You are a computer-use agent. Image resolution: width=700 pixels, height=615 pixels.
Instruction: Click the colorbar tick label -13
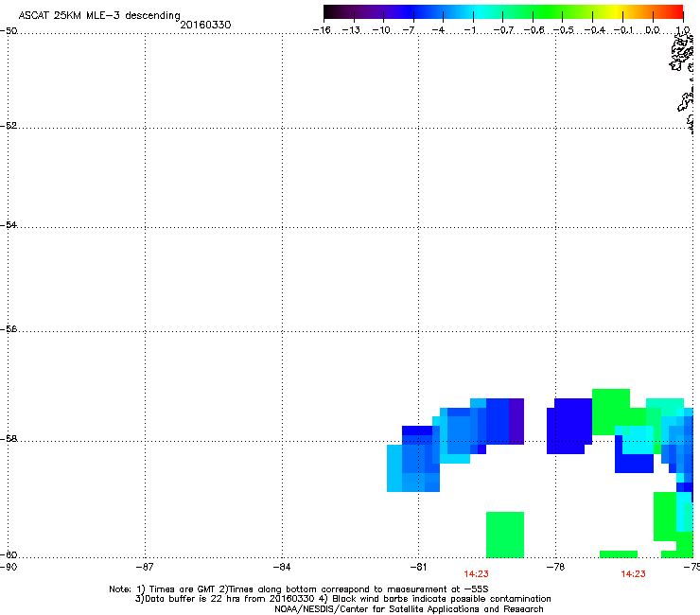pyautogui.click(x=351, y=30)
